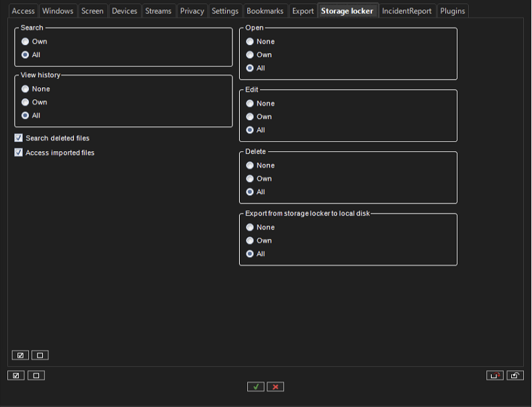
Task: Cancel with the red X button
Action: pyautogui.click(x=275, y=387)
